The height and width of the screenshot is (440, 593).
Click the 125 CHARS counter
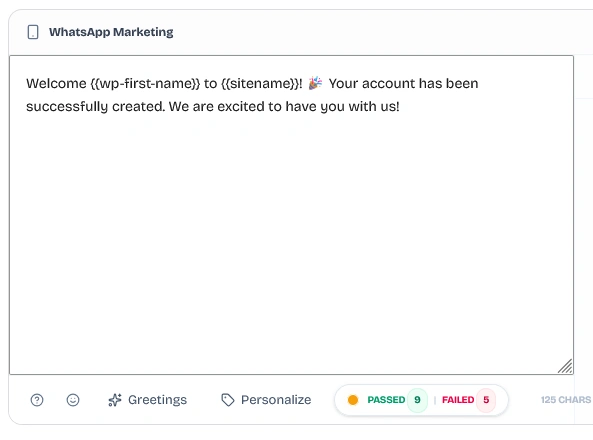(566, 400)
